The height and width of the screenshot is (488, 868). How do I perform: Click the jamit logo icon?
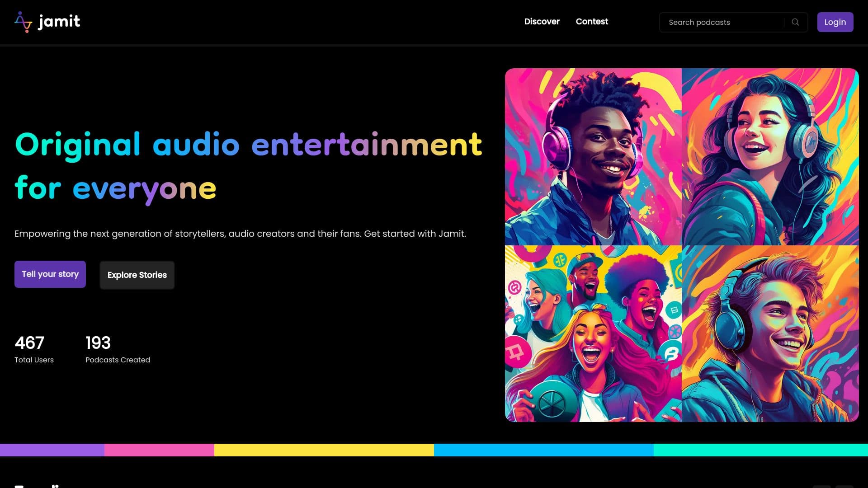tap(22, 21)
